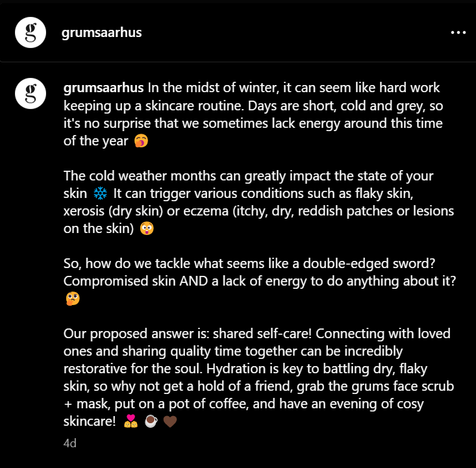The height and width of the screenshot is (468, 476).
Task: Click the sentence 'So, how do we tackle'
Action: (x=249, y=264)
